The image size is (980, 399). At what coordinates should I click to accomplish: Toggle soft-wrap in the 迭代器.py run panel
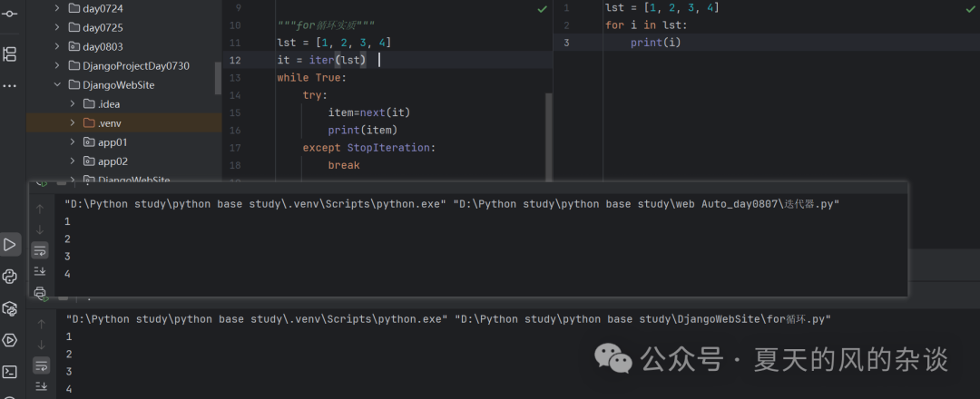pos(40,250)
